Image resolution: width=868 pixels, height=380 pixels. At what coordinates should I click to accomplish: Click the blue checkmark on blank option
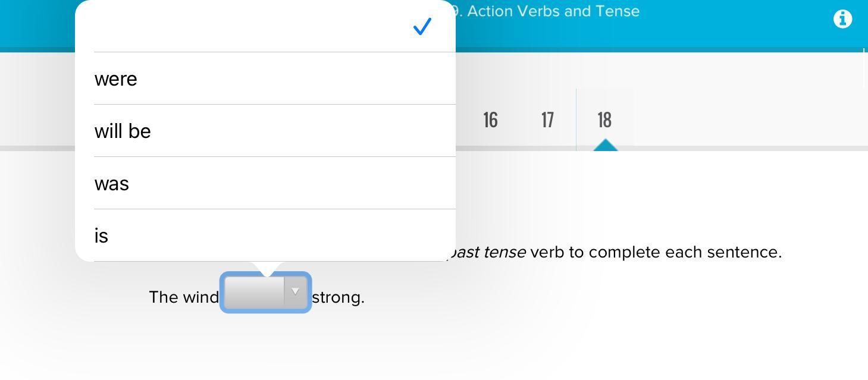click(422, 27)
